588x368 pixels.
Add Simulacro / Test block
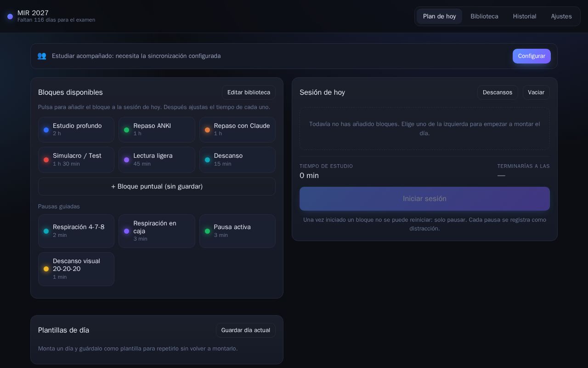tap(76, 160)
